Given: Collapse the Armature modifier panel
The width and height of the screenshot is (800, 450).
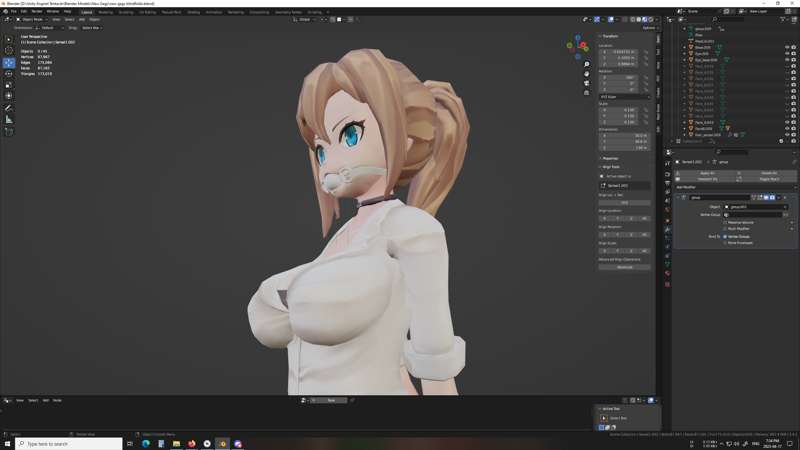Looking at the screenshot, I should [x=678, y=197].
